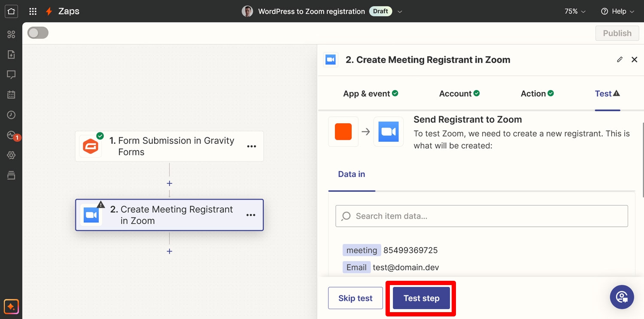Open the sidebar apps overview icon
This screenshot has height=319, width=644.
click(x=11, y=34)
